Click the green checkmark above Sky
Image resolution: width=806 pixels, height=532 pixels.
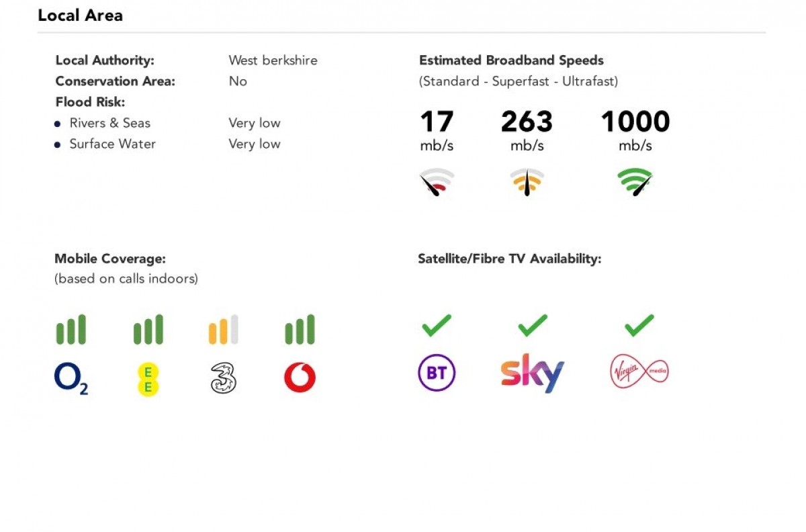[533, 326]
